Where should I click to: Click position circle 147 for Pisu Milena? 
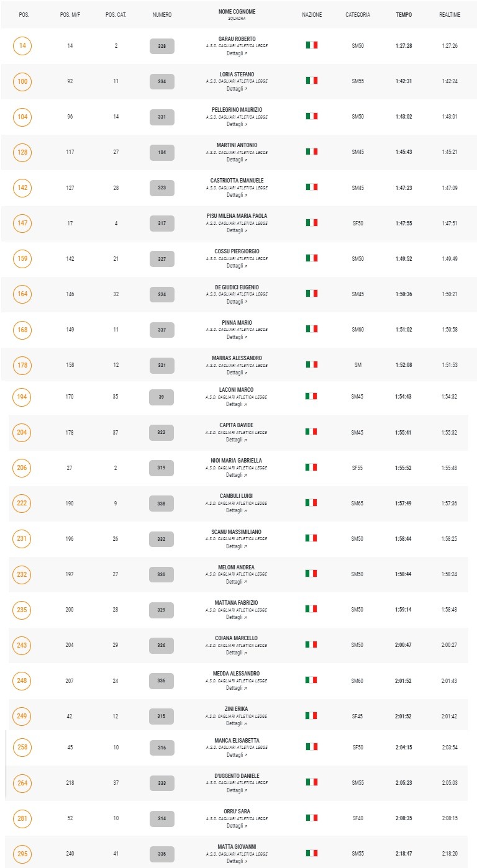coord(22,223)
